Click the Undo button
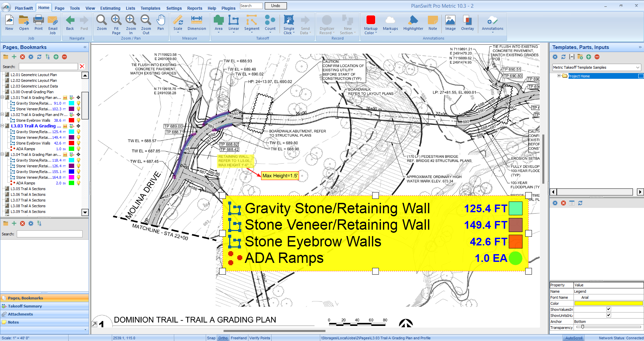Viewport: 644px width, 341px height. coord(276,6)
